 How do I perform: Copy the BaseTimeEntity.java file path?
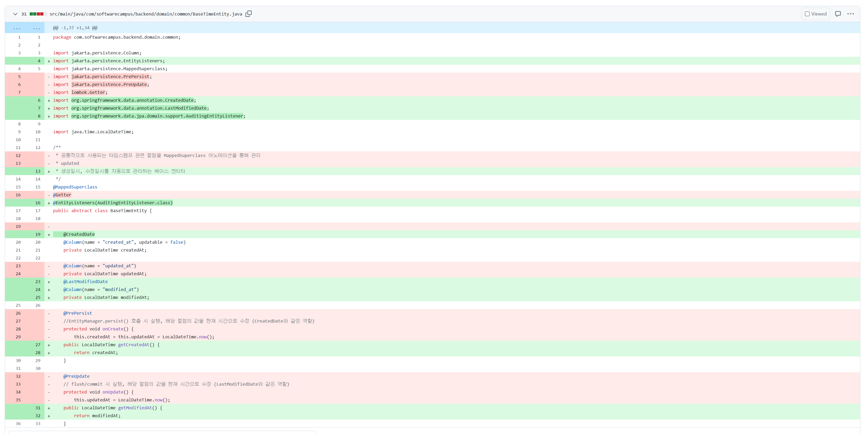coord(248,14)
